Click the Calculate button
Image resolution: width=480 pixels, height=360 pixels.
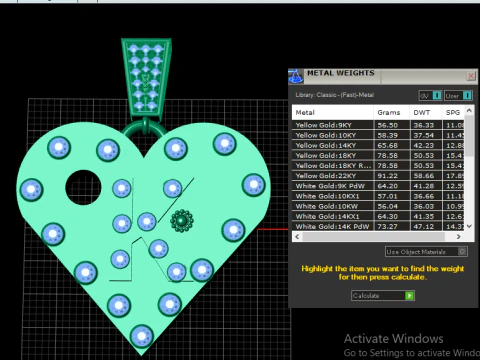[x=383, y=296]
